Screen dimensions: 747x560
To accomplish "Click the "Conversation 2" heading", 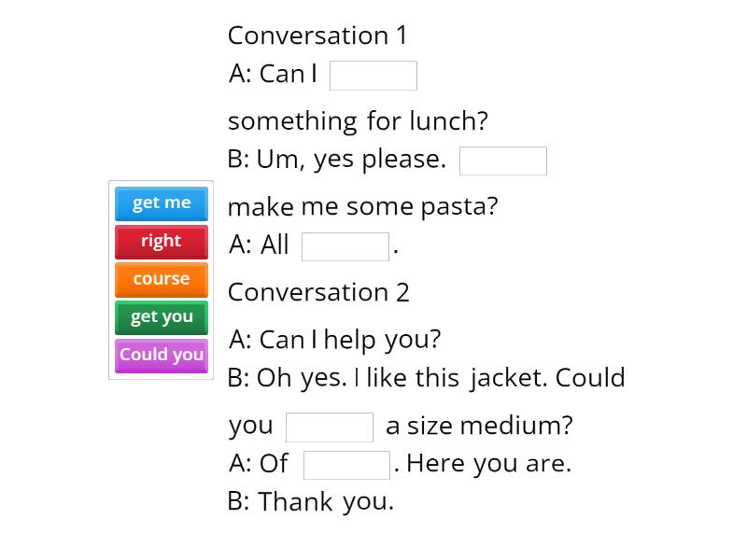I will [318, 292].
